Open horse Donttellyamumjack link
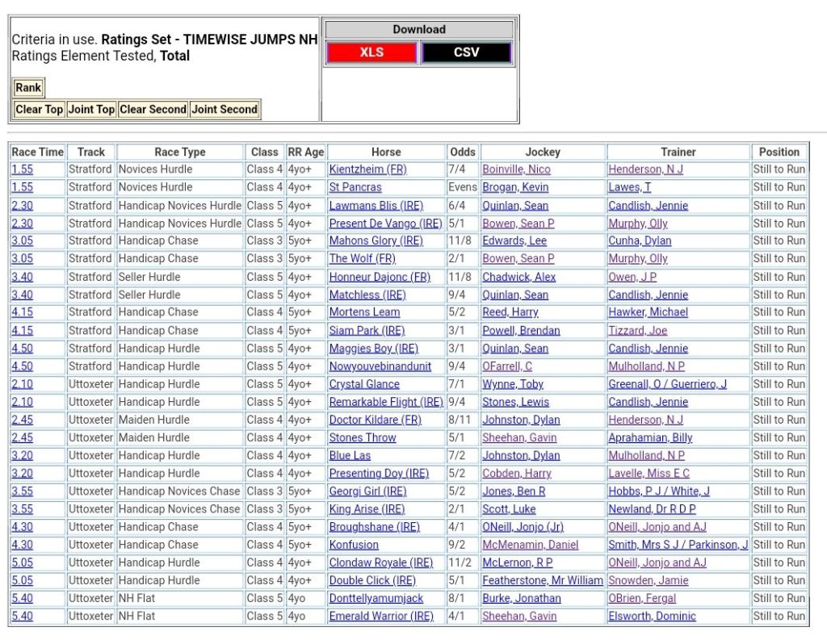The height and width of the screenshot is (644, 827). tap(376, 598)
